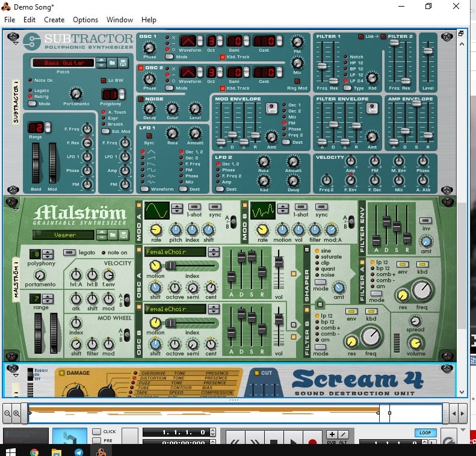Toggle the Lo BW button
The height and width of the screenshot is (456, 476).
(104, 81)
